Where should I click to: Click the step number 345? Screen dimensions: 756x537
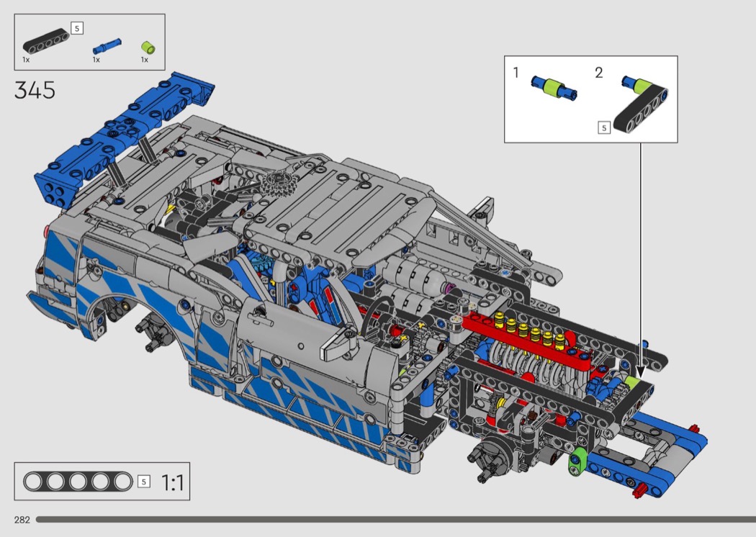coord(35,91)
